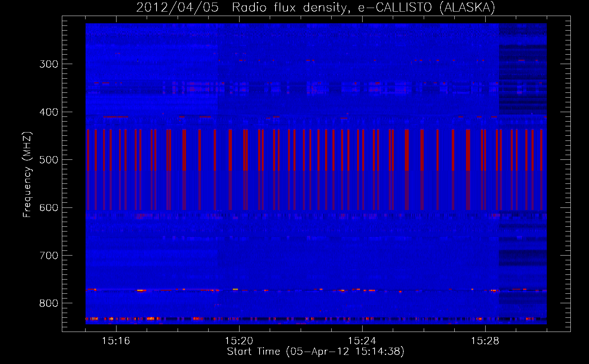This screenshot has width=589, height=364.
Task: Click the 15:28 time tick label
Action: [x=485, y=341]
